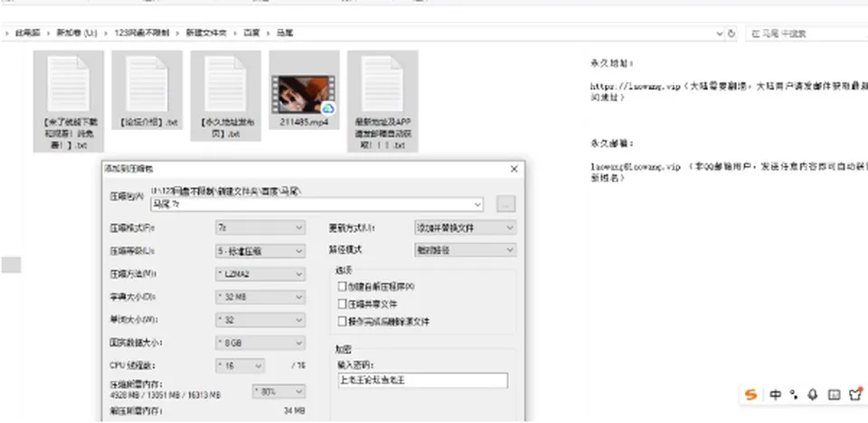Select the 【永久地址发布页】.txt file icon
The height and width of the screenshot is (423, 868).
pos(225,83)
